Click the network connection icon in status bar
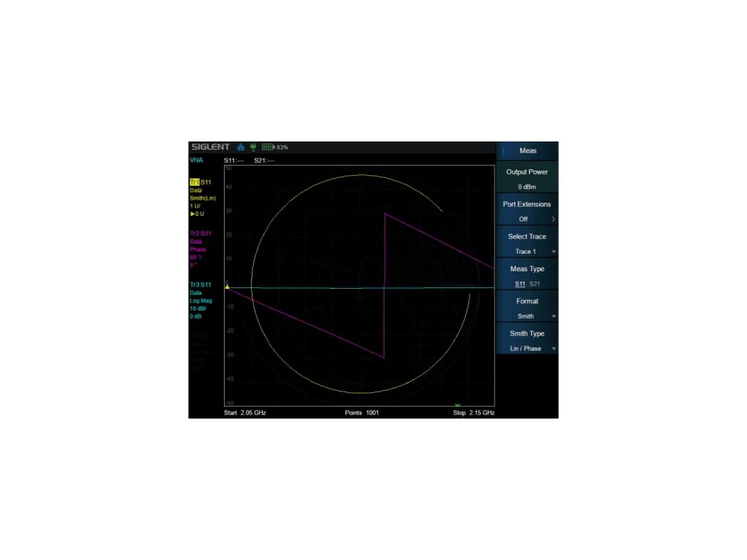The height and width of the screenshot is (560, 747). click(241, 147)
